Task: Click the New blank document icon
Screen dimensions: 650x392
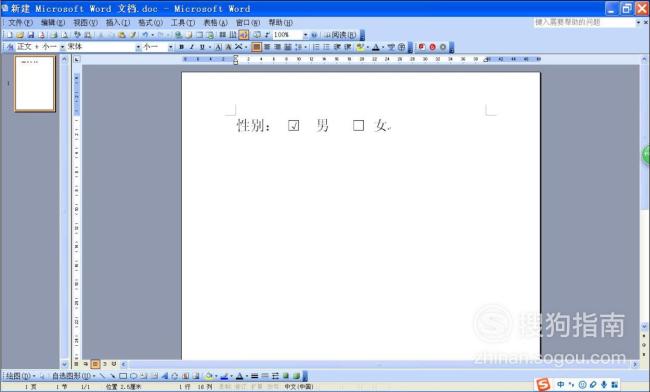Action: 10,35
